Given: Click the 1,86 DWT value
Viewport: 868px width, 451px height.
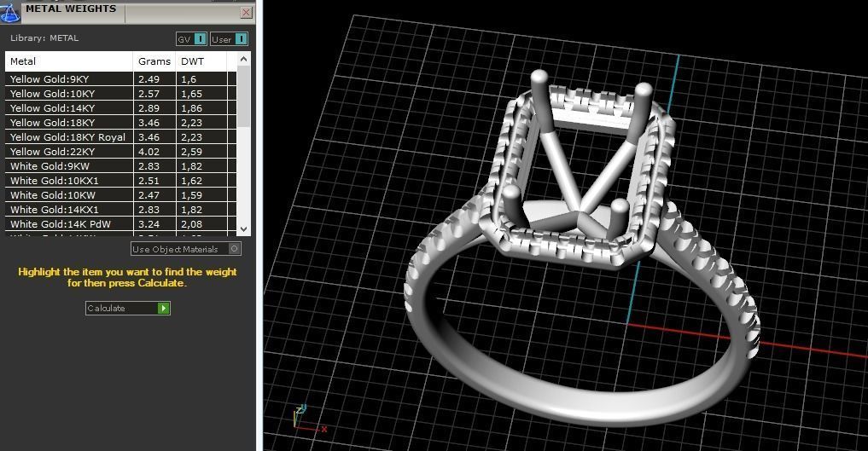Looking at the screenshot, I should tap(191, 107).
